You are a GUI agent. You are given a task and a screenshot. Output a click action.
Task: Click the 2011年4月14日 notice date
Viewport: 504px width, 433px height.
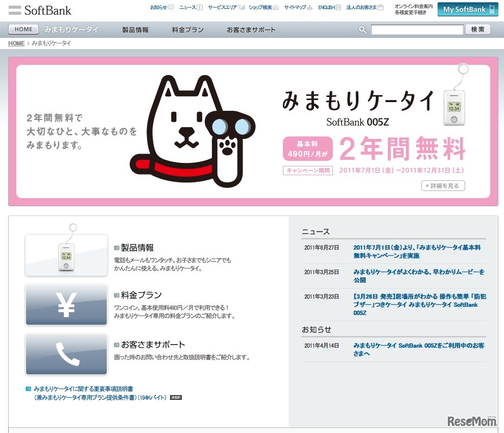[321, 346]
